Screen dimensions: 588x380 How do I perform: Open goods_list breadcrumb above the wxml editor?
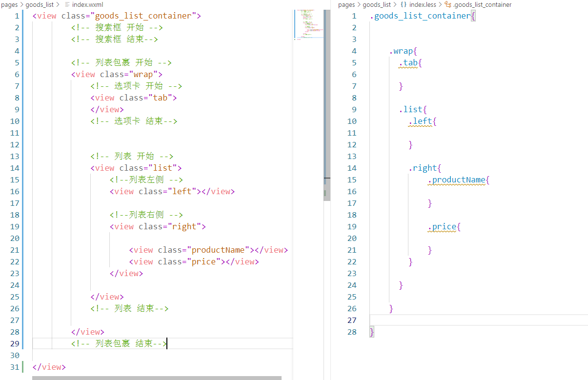[x=40, y=4]
